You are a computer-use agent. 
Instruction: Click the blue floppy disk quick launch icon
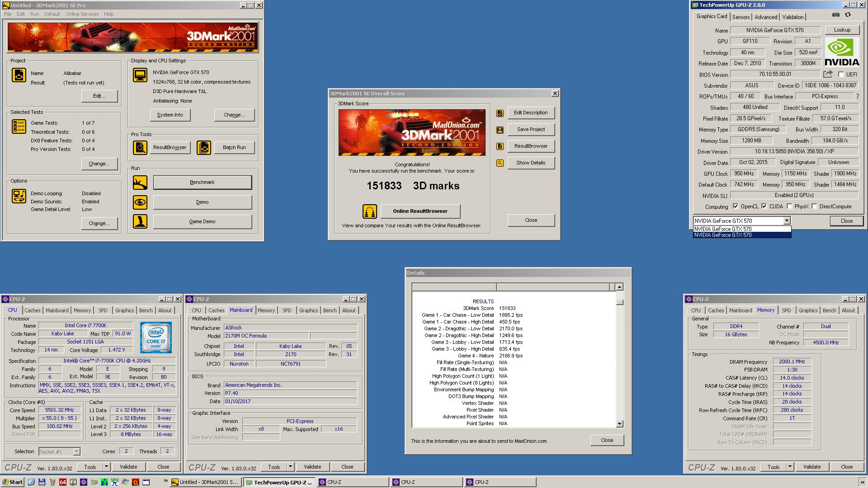(x=42, y=482)
